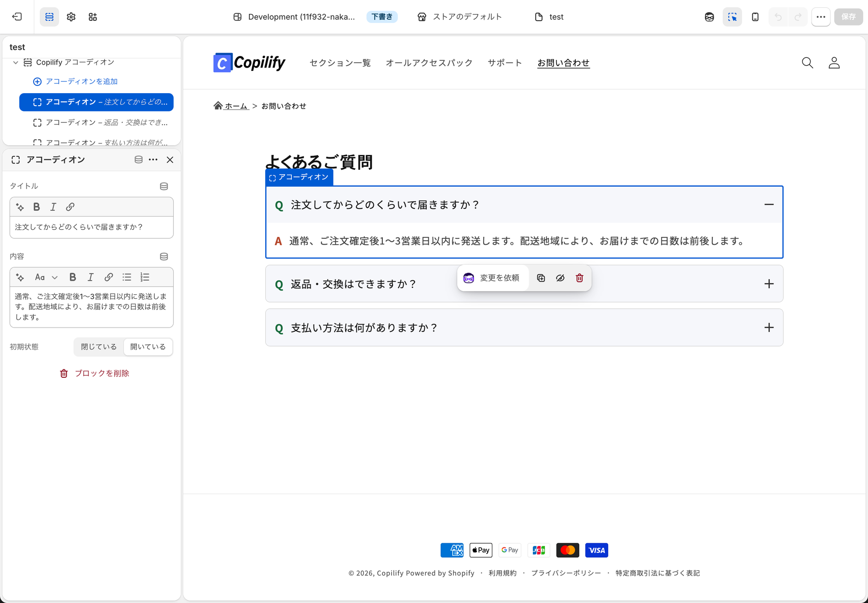The width and height of the screenshot is (868, 603).
Task: Open the Sections panel icon
Action: pyautogui.click(x=49, y=17)
